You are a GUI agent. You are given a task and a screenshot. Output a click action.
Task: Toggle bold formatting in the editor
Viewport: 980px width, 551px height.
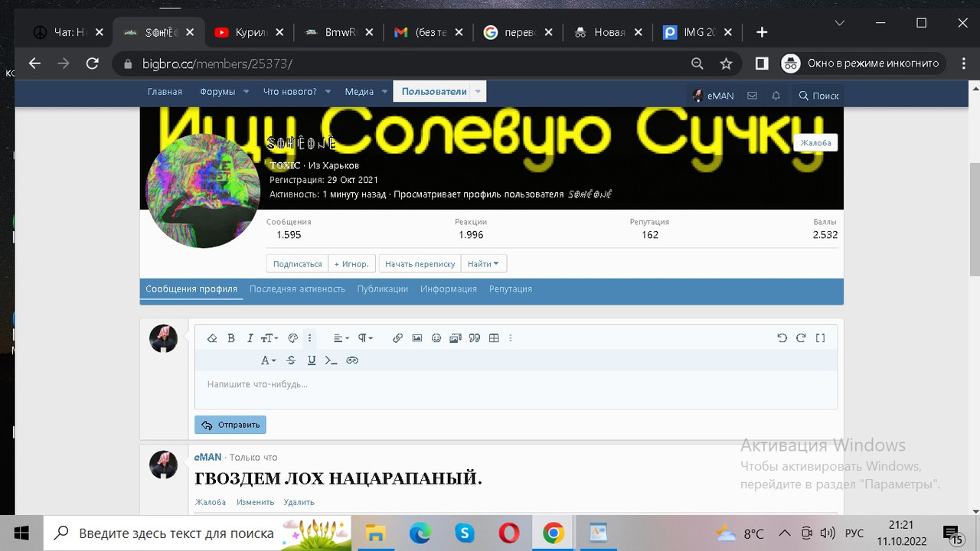(231, 337)
